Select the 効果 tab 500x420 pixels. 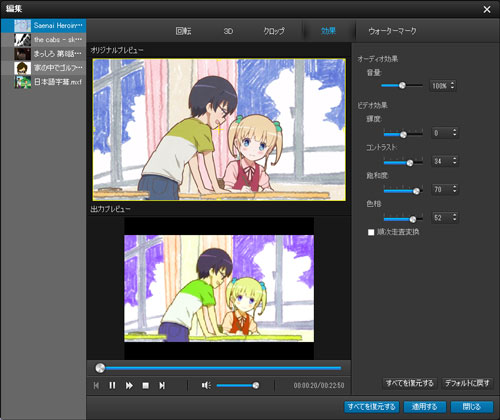pos(328,31)
